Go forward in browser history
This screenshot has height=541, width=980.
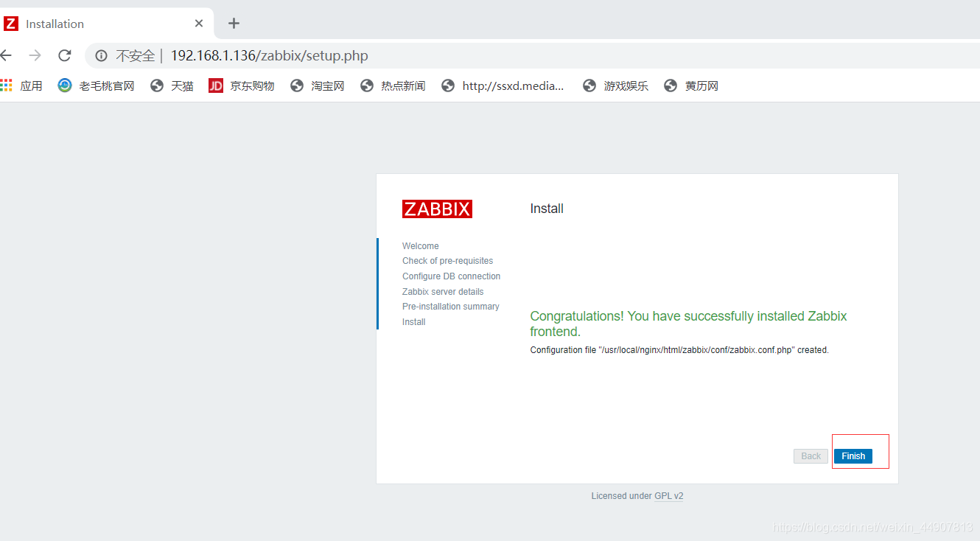[x=35, y=55]
